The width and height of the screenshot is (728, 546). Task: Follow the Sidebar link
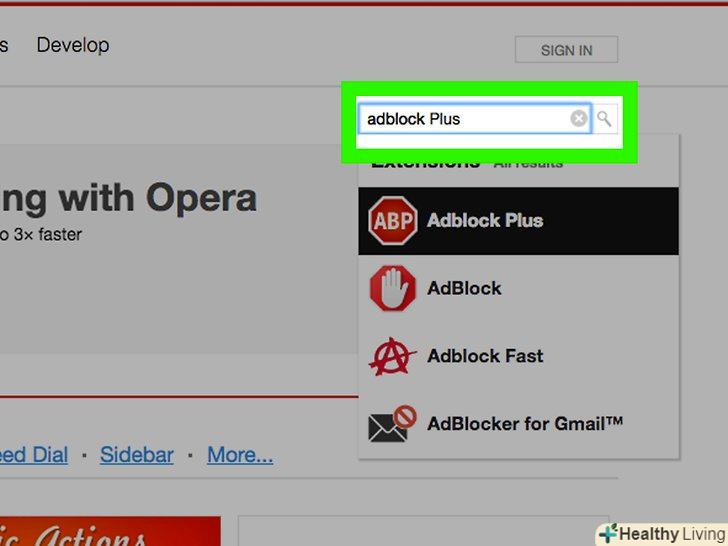[137, 455]
